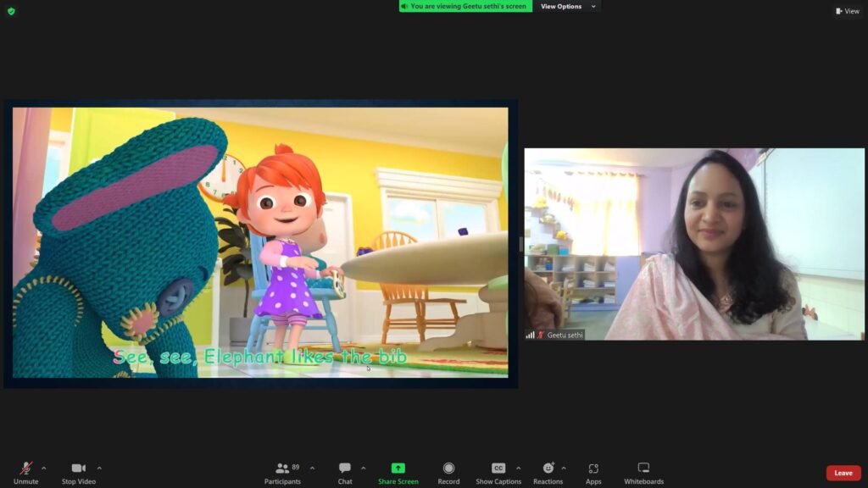Unmute the microphone
Viewport: 868px width, 488px height.
[25, 474]
